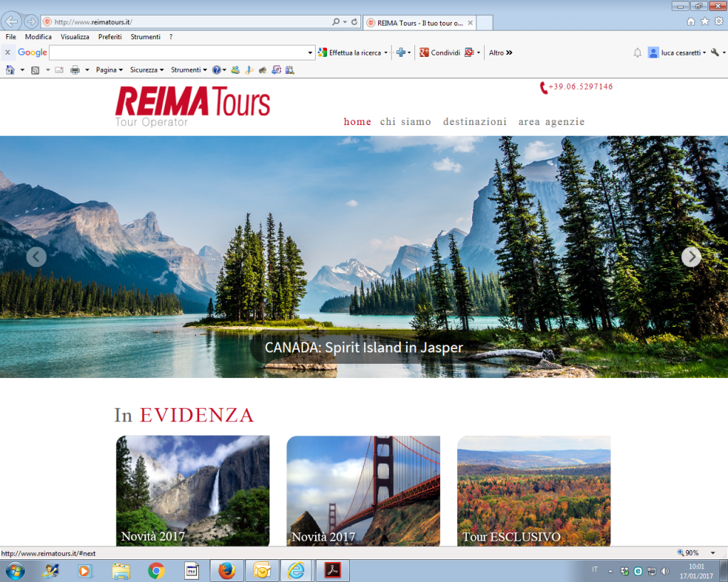Open the Preferiti menu
Viewport: 728px width, 582px height.
pyautogui.click(x=109, y=37)
